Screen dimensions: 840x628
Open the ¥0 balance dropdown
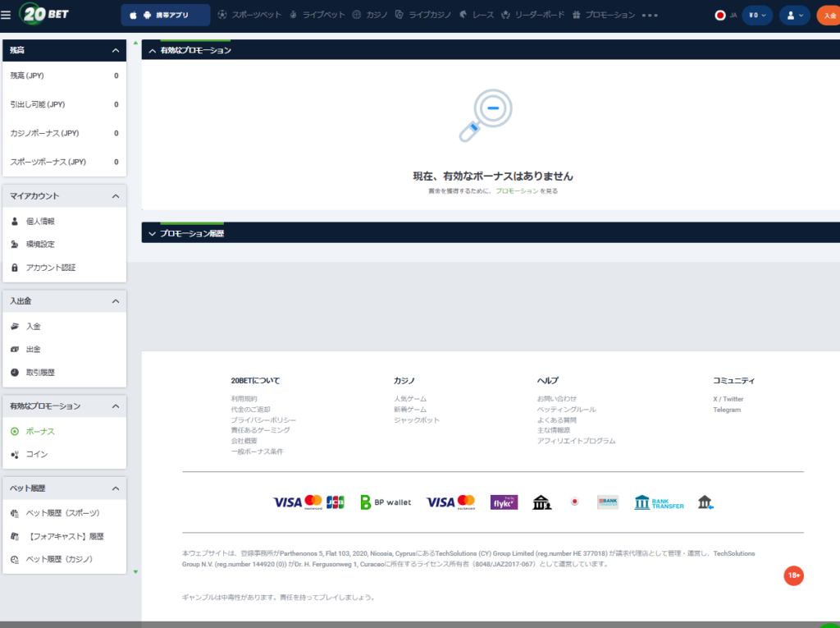757,15
